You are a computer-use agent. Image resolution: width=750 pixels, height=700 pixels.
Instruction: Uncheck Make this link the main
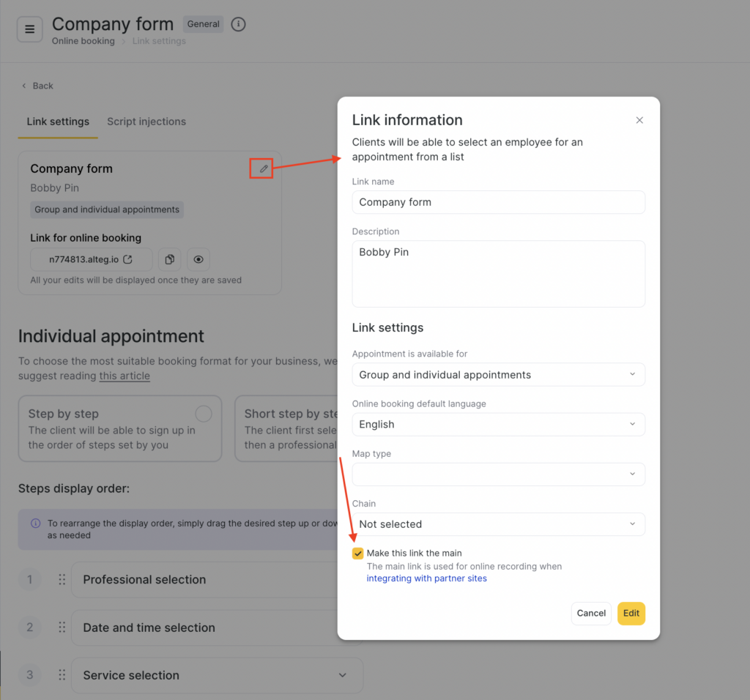point(358,554)
